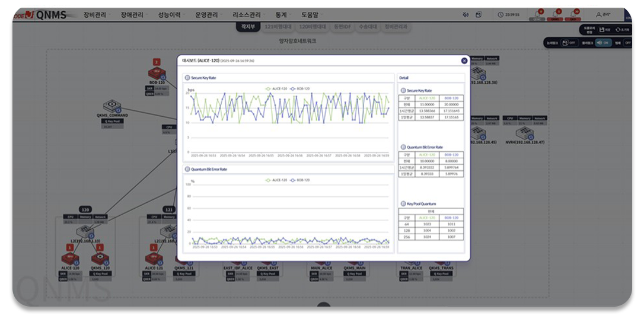Open the 리소스관리 menu
Screen dimensions: 644x325
coord(247,15)
